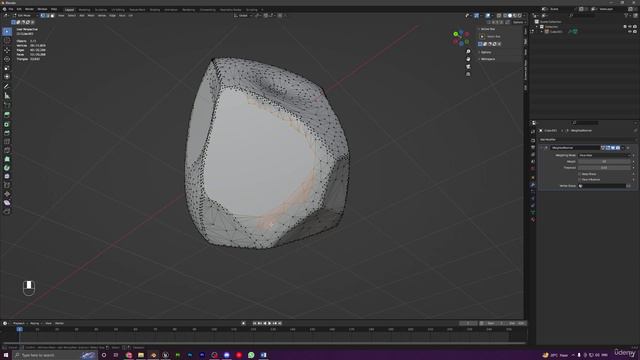Screen dimensions: 640x360
Task: Select the Bevel tool
Action: click(x=7, y=133)
